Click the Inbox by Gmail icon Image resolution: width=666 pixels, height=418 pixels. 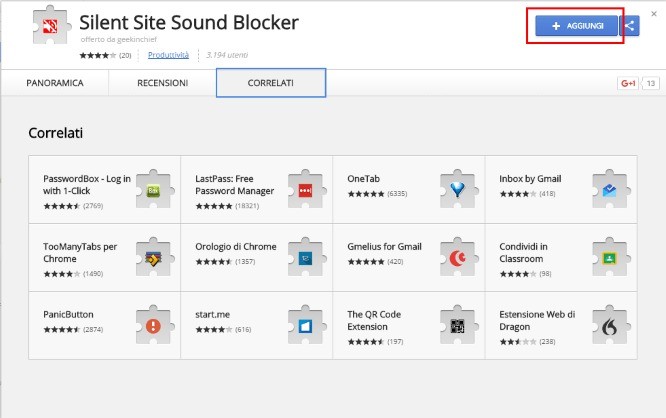[x=610, y=188]
